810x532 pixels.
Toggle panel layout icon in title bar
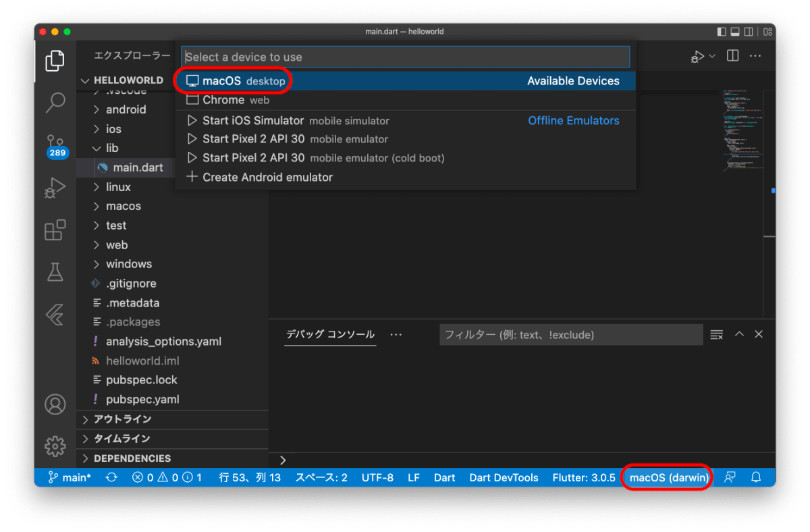736,32
